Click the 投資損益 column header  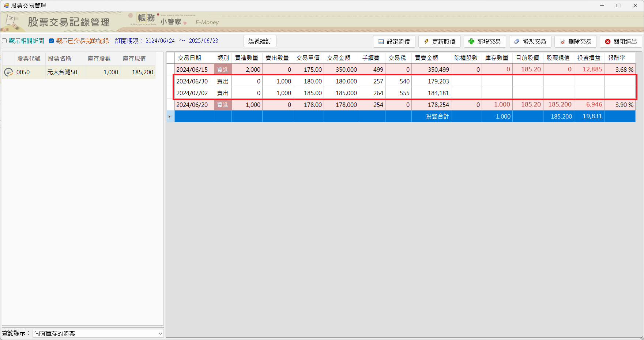(x=589, y=58)
